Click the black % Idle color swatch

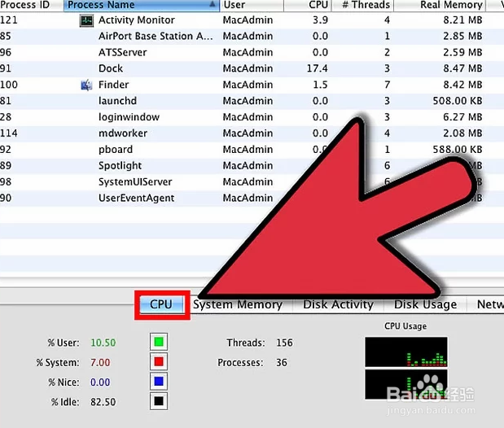[159, 401]
